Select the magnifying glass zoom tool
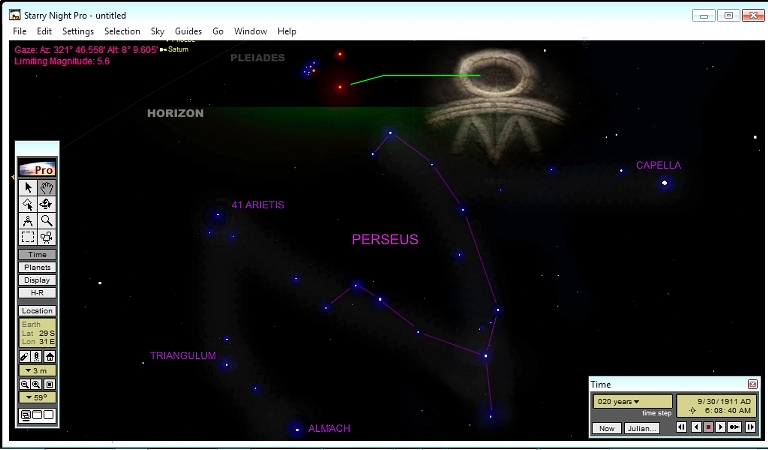 [x=47, y=221]
